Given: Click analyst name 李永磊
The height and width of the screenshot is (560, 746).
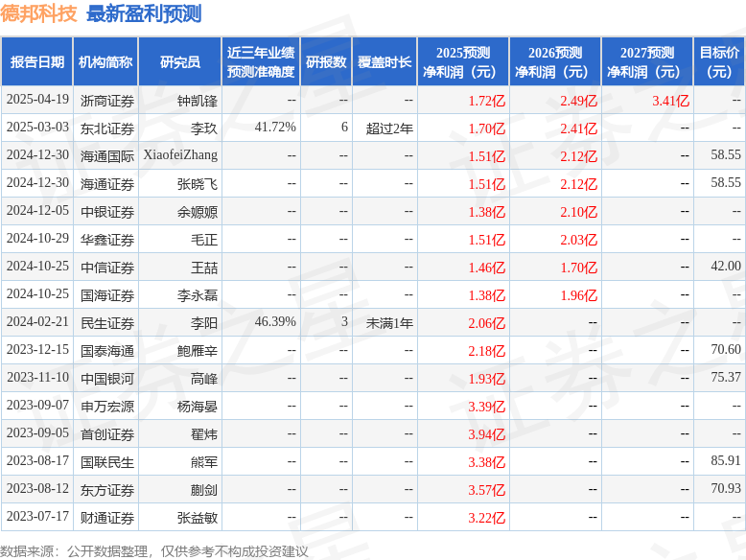Looking at the screenshot, I should pos(197,295).
